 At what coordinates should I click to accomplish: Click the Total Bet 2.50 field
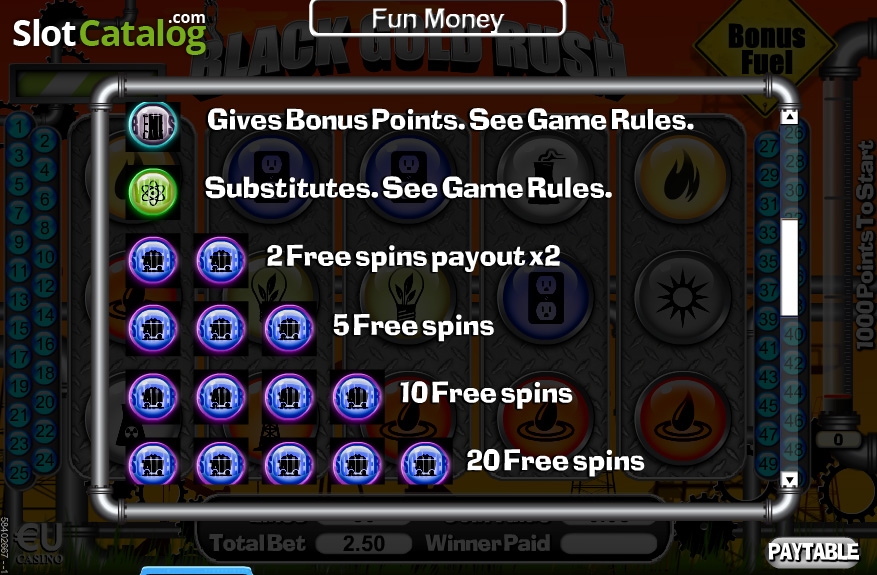pos(364,543)
